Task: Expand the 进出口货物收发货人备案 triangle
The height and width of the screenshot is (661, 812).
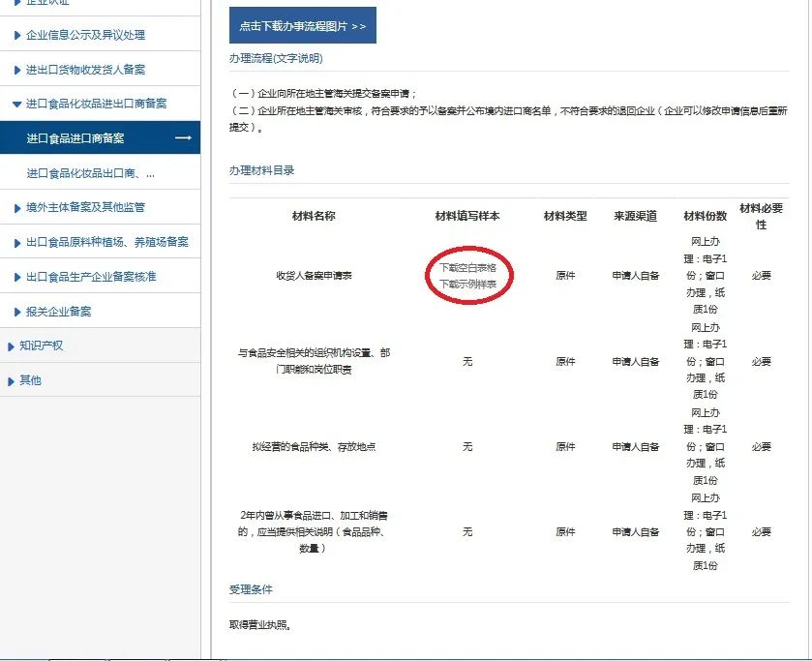Action: pos(17,71)
